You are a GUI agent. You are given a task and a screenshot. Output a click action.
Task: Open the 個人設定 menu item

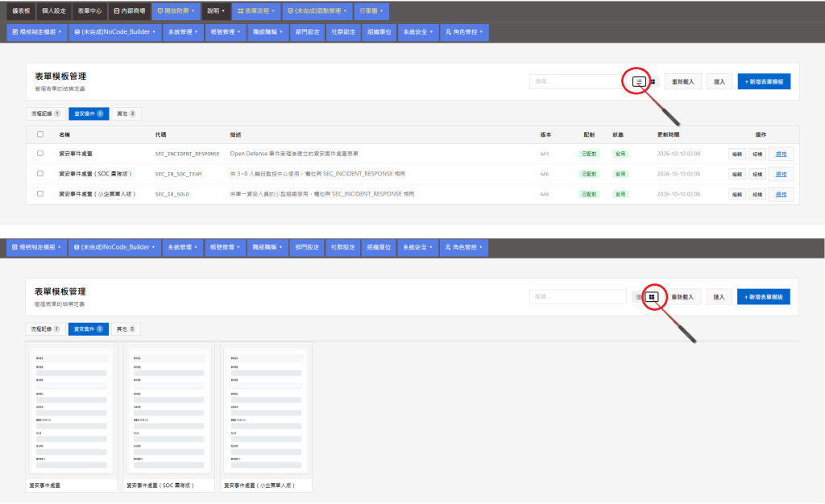click(54, 10)
